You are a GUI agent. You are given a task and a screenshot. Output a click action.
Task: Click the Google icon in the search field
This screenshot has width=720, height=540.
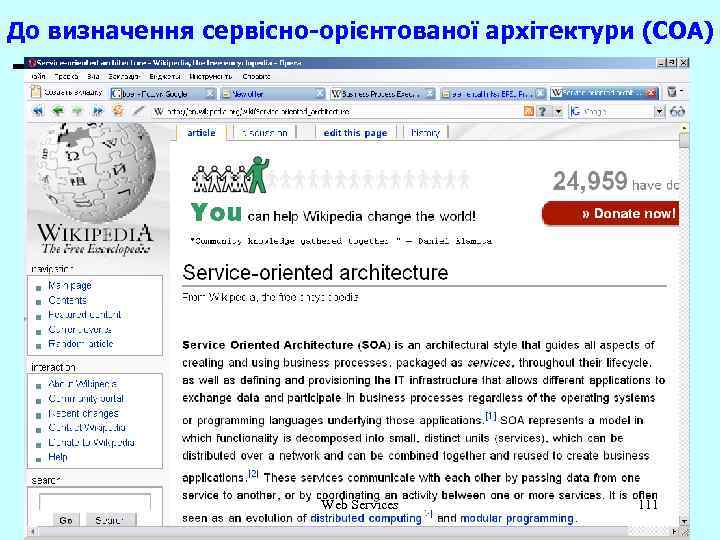point(575,111)
